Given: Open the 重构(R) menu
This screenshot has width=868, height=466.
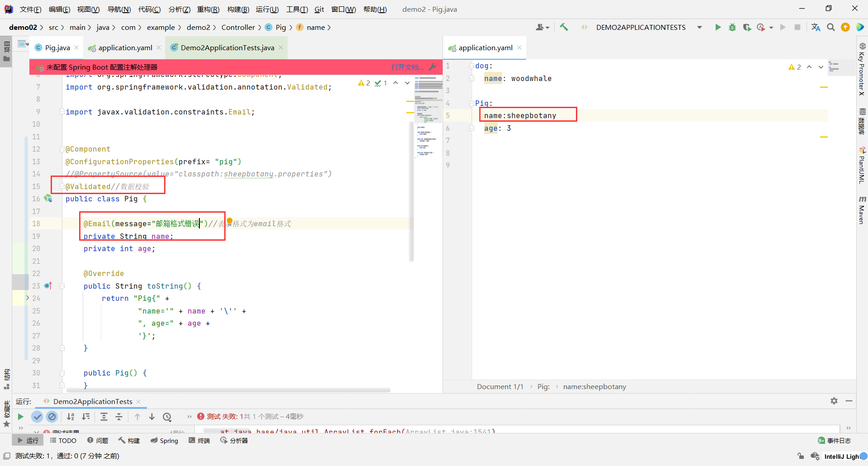Looking at the screenshot, I should click(x=208, y=9).
